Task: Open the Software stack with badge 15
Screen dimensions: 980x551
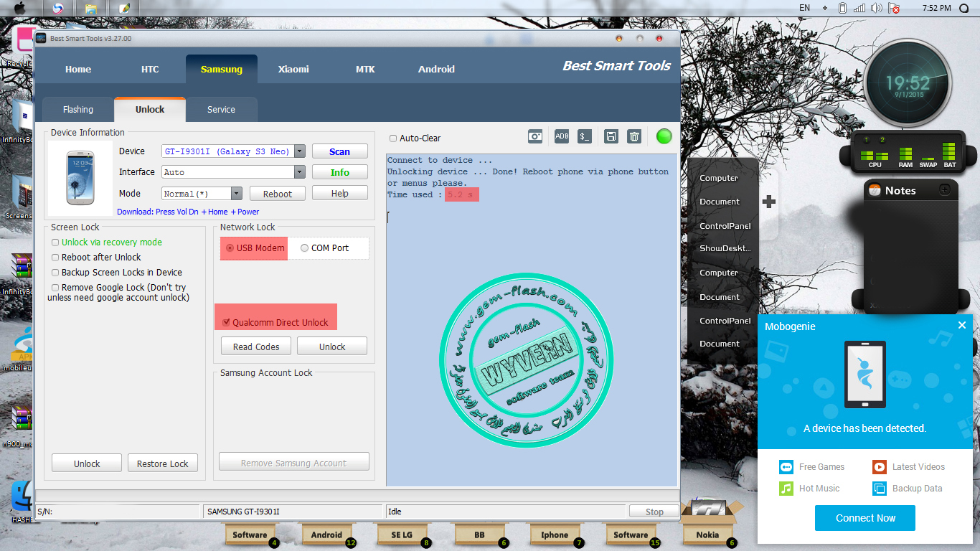Action: [631, 534]
